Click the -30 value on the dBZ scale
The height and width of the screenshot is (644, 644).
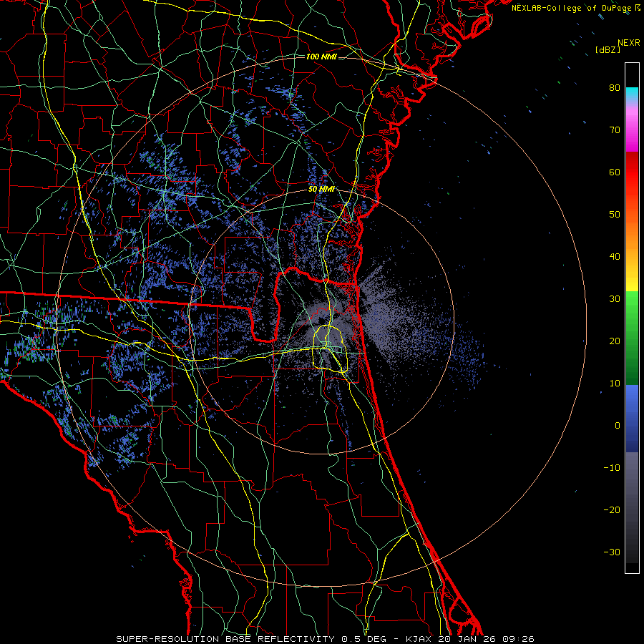click(x=612, y=552)
